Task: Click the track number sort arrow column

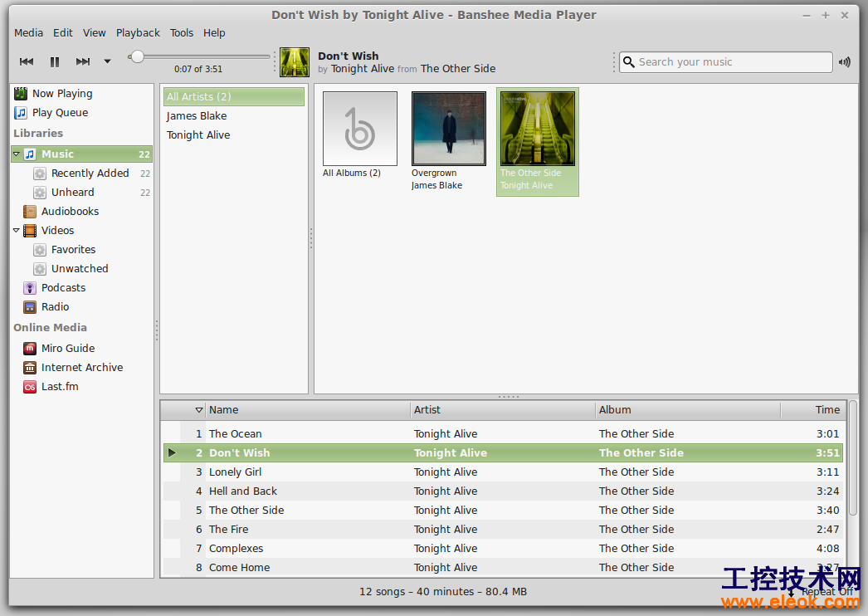Action: (198, 410)
